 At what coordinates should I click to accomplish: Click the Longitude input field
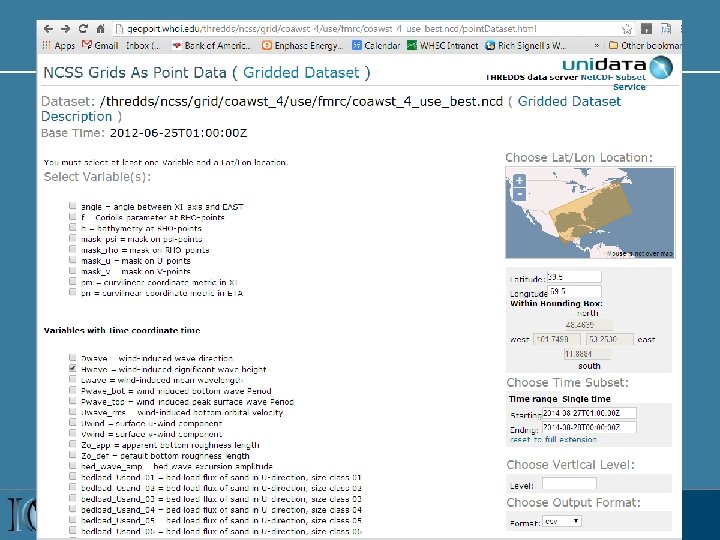574,291
